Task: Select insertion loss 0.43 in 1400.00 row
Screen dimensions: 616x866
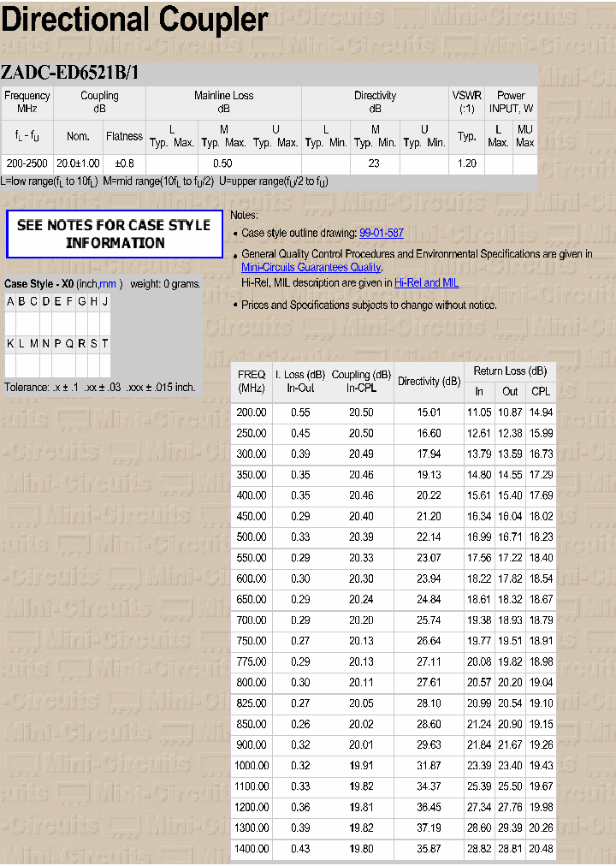Action: (x=300, y=849)
